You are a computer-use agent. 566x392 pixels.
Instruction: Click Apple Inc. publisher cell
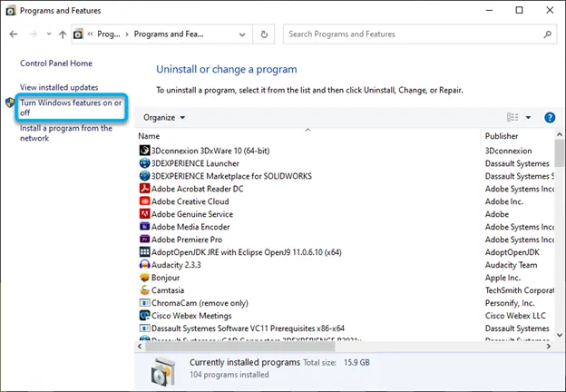coord(503,278)
